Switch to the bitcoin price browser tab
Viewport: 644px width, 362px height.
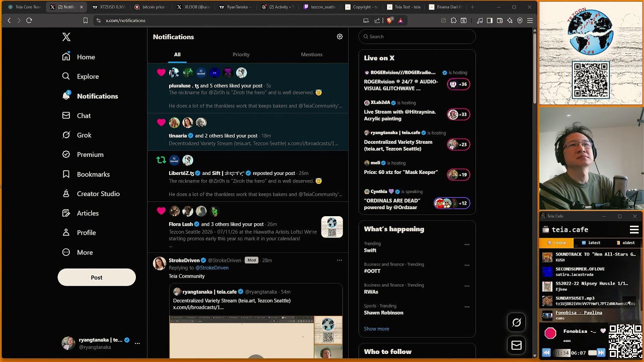151,7
